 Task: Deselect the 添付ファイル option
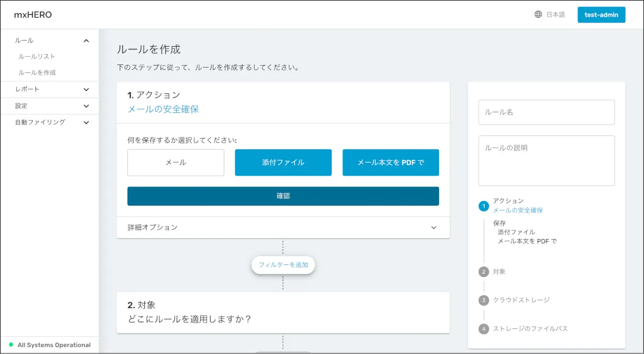[283, 163]
